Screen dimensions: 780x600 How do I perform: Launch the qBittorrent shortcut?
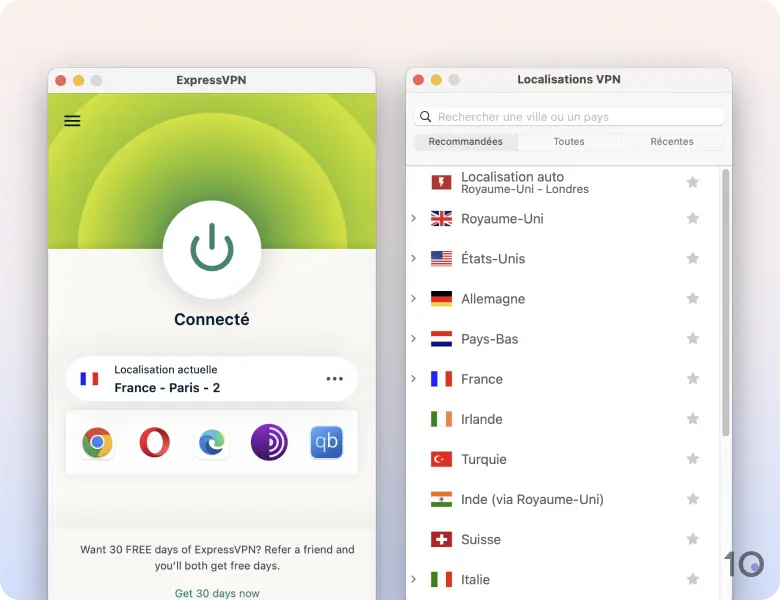point(326,442)
